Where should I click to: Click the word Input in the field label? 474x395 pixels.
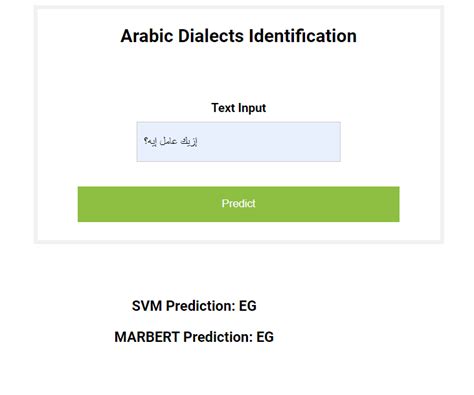(x=252, y=108)
